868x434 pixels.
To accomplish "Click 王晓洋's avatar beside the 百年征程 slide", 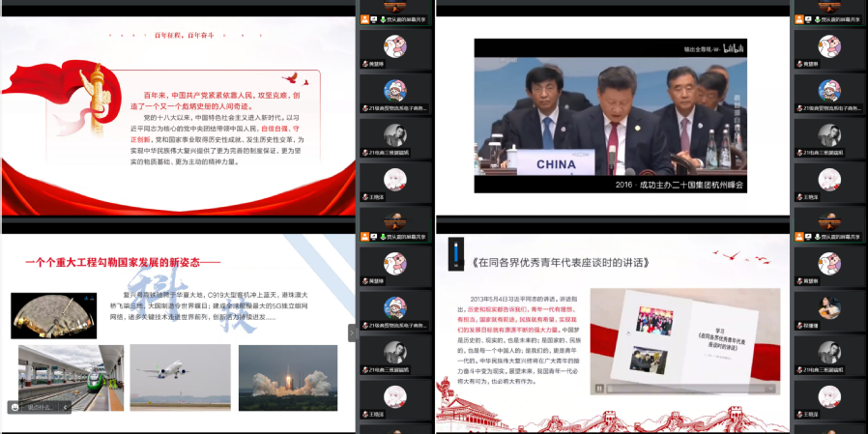I will (394, 179).
